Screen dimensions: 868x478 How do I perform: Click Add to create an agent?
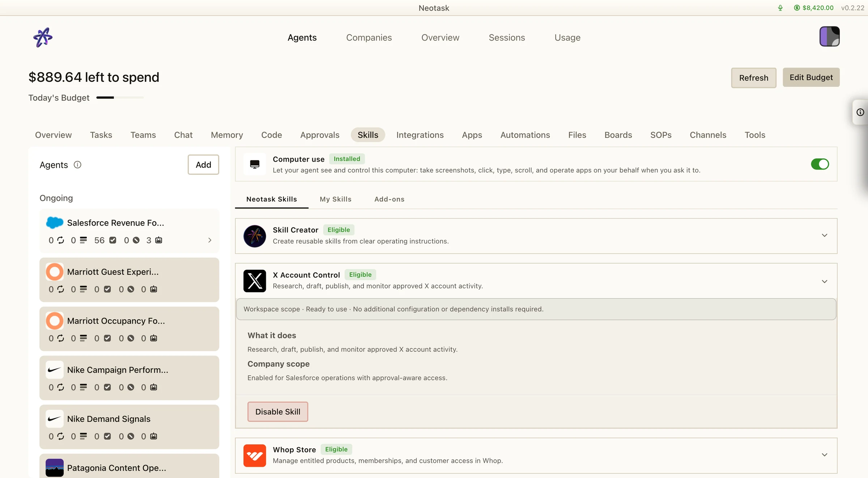pos(203,165)
